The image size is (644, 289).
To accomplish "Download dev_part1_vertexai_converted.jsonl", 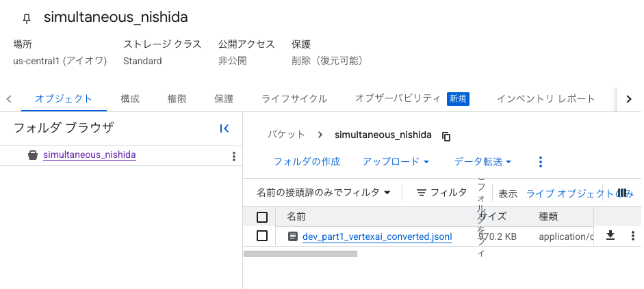I will coord(610,235).
